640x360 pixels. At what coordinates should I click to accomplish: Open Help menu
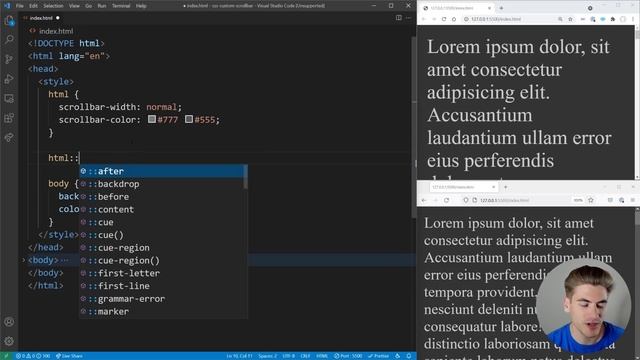point(141,6)
